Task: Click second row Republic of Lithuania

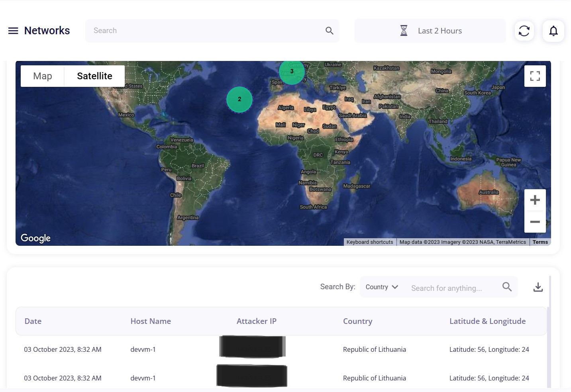Action: tap(375, 378)
